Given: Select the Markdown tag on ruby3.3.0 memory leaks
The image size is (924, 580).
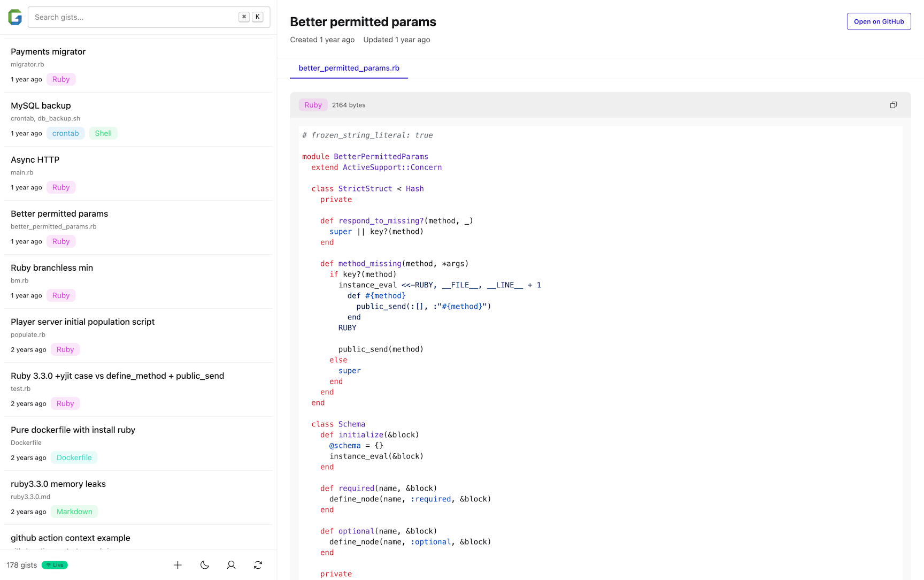Looking at the screenshot, I should pos(74,512).
